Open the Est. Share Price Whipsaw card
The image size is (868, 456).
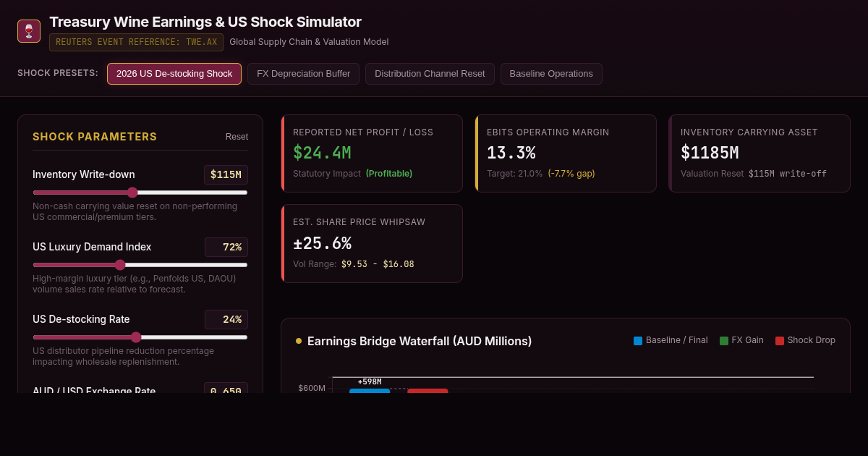tap(372, 243)
